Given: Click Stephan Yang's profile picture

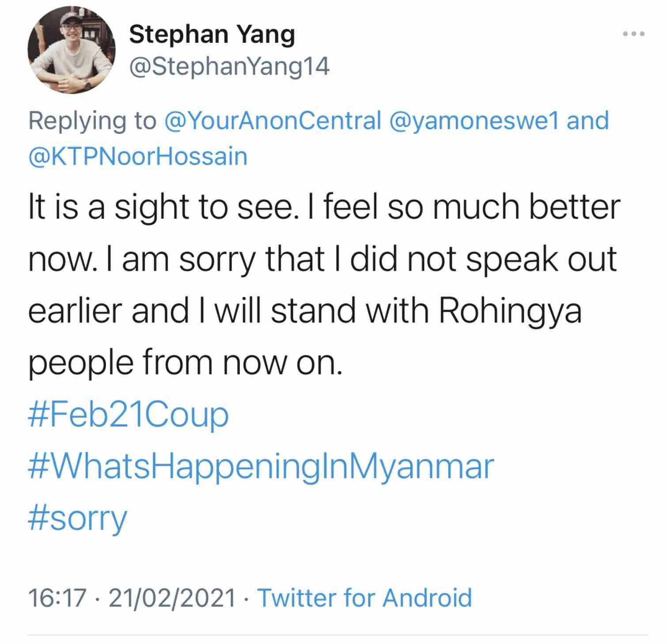Looking at the screenshot, I should click(71, 49).
